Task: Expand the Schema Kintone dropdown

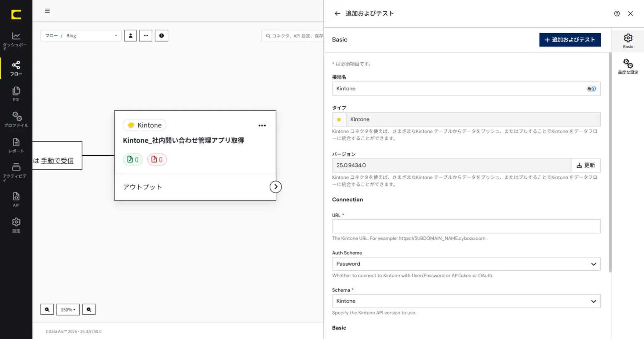Action: tap(466, 301)
